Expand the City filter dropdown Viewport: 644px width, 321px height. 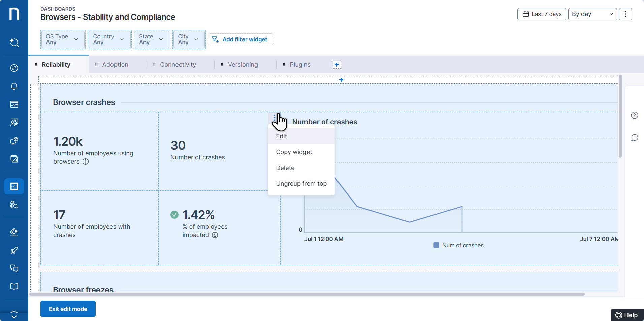point(189,39)
